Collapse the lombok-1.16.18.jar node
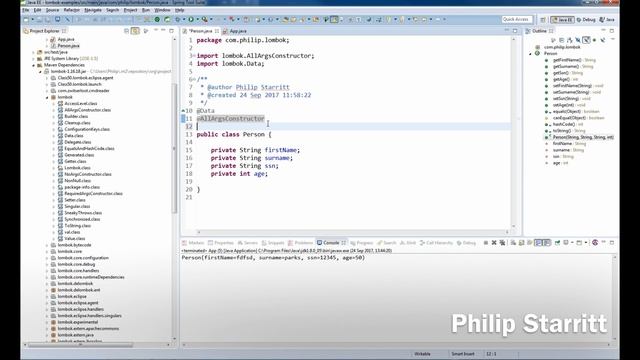 tap(40, 71)
